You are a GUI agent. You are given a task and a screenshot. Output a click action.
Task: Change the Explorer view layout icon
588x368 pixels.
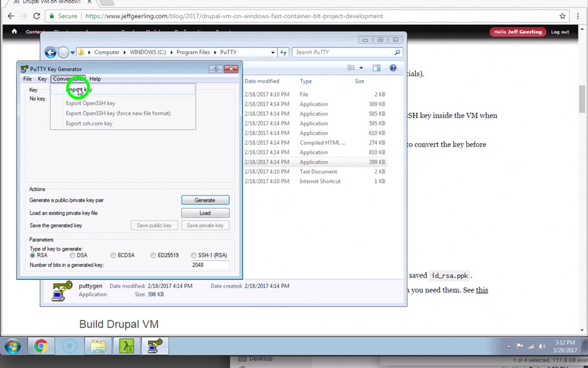[351, 68]
